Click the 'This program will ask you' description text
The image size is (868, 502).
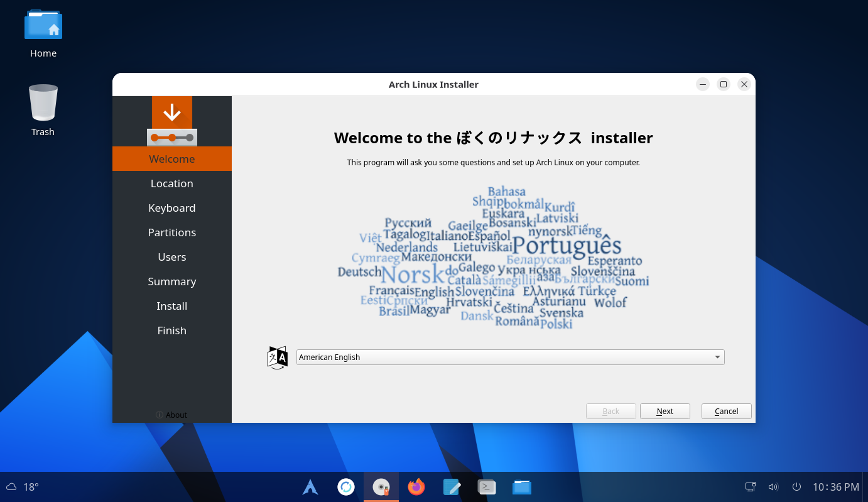coord(494,162)
